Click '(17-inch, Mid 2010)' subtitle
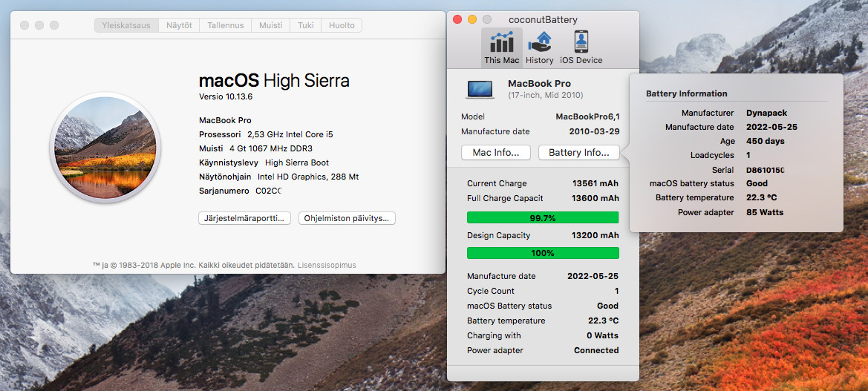This screenshot has width=868, height=391. click(545, 95)
